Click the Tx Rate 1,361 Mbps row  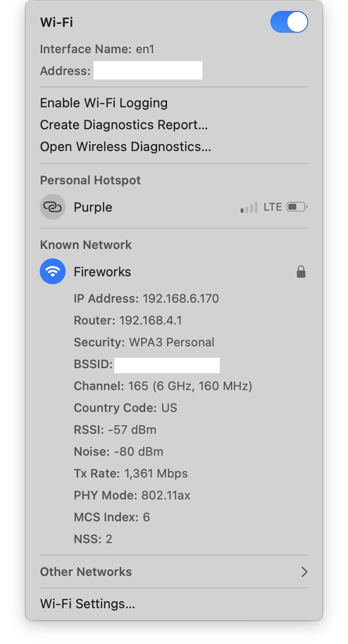(x=131, y=474)
